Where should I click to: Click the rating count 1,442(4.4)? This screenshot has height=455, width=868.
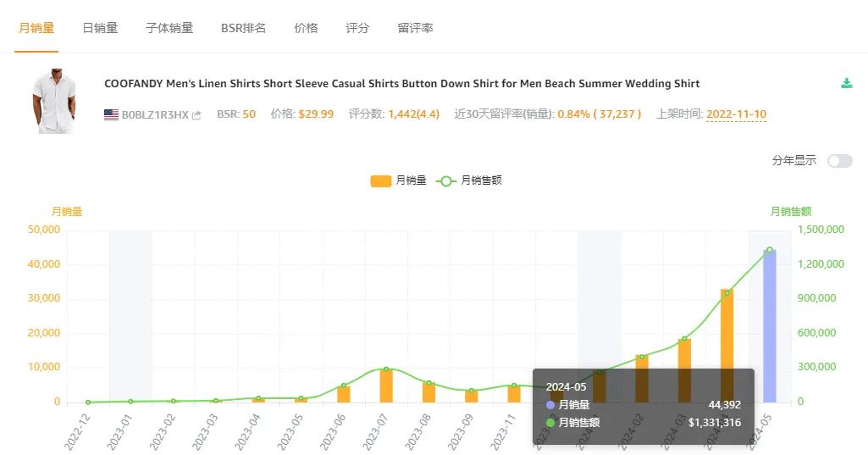coord(413,114)
